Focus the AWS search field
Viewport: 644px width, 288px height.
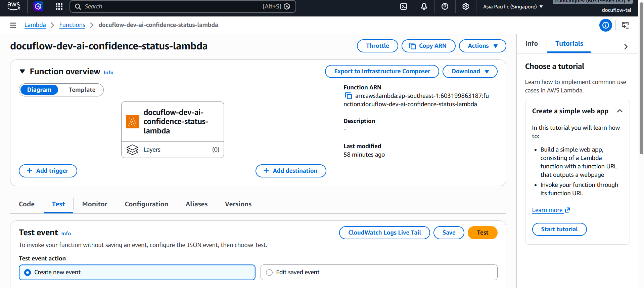click(183, 6)
